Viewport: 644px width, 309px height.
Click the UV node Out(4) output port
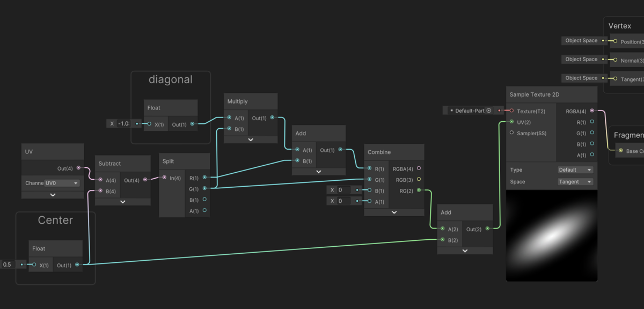78,168
